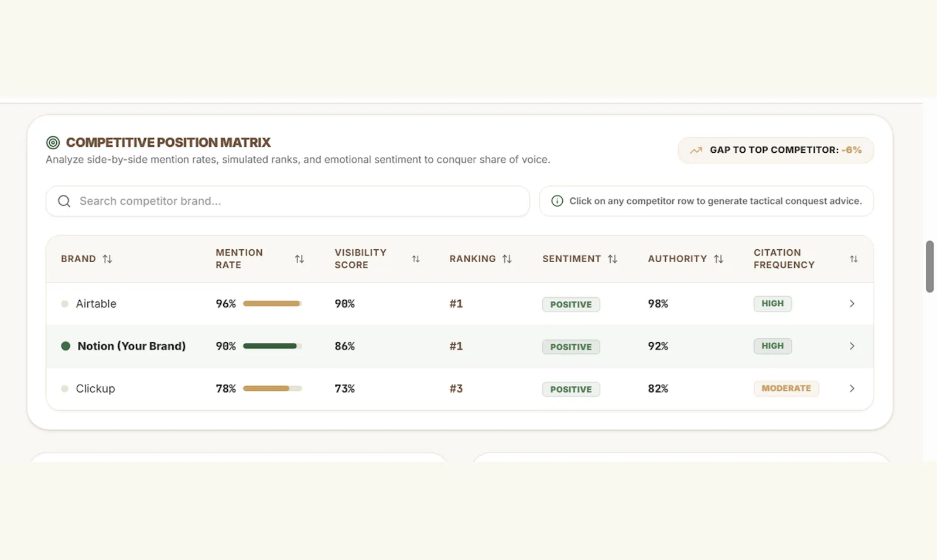This screenshot has height=560, width=937.
Task: Sort by Citation Frequency arrows icon
Action: [x=854, y=259]
